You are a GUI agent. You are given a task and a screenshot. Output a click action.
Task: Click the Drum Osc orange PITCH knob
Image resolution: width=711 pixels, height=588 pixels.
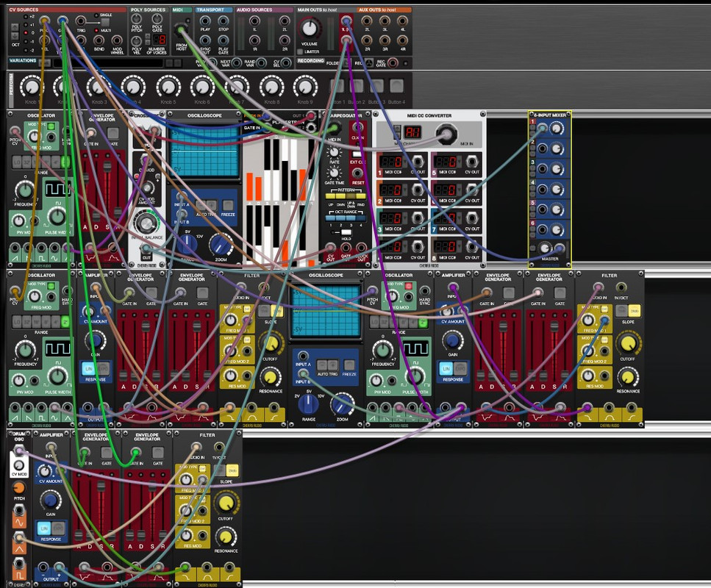click(x=18, y=488)
